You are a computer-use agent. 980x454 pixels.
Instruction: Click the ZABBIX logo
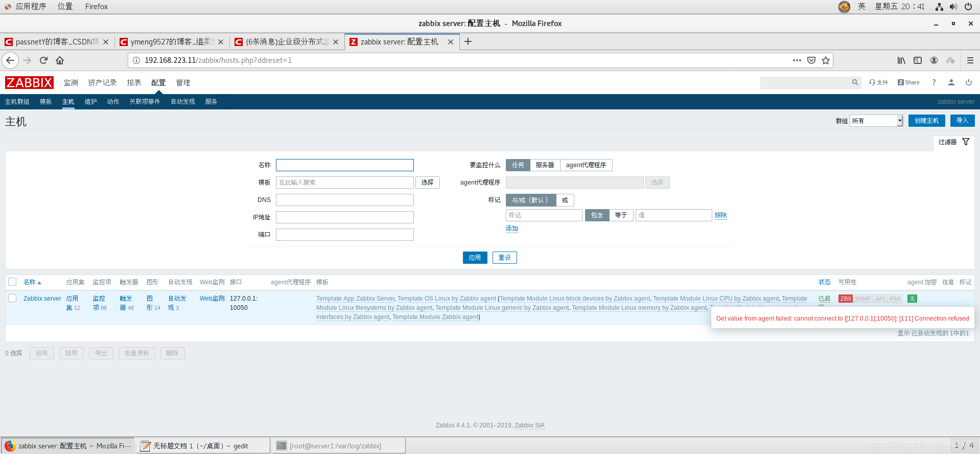29,82
